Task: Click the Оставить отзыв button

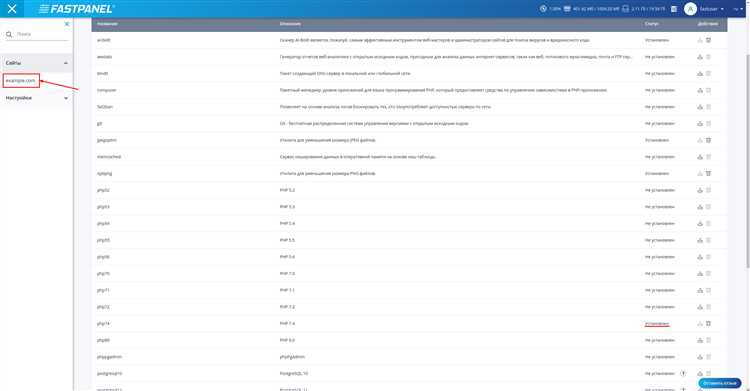Action: [x=719, y=383]
